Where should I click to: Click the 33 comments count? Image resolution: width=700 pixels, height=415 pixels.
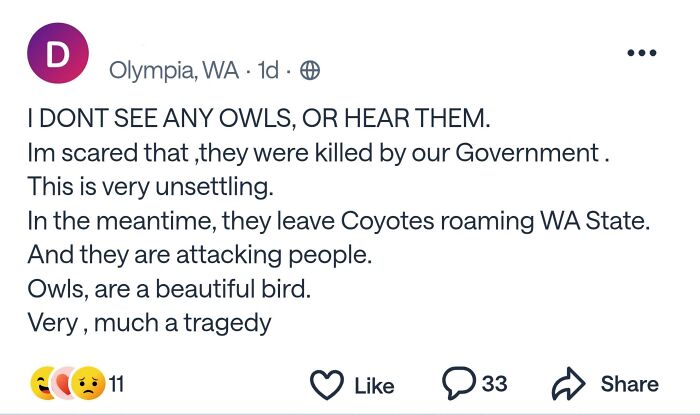tap(494, 384)
